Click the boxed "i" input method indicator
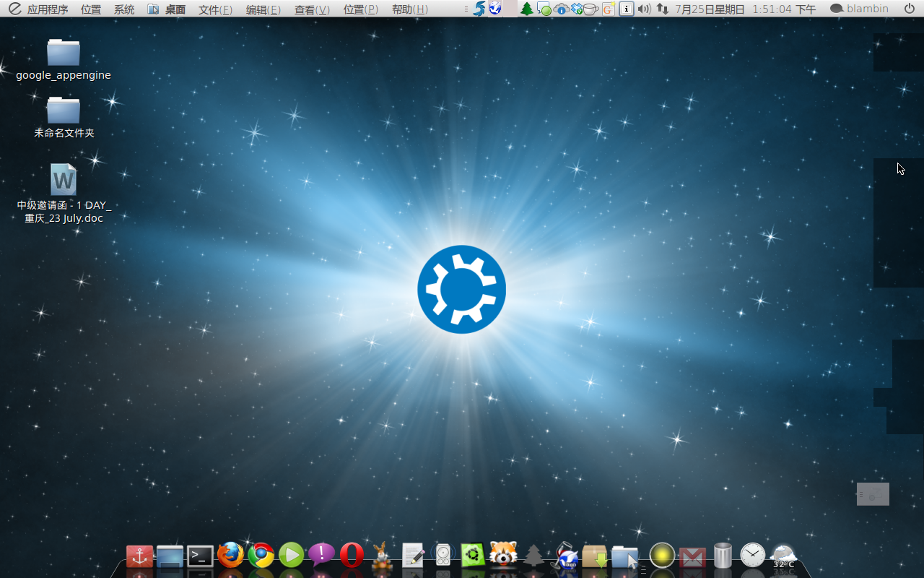This screenshot has height=578, width=924. tap(626, 9)
